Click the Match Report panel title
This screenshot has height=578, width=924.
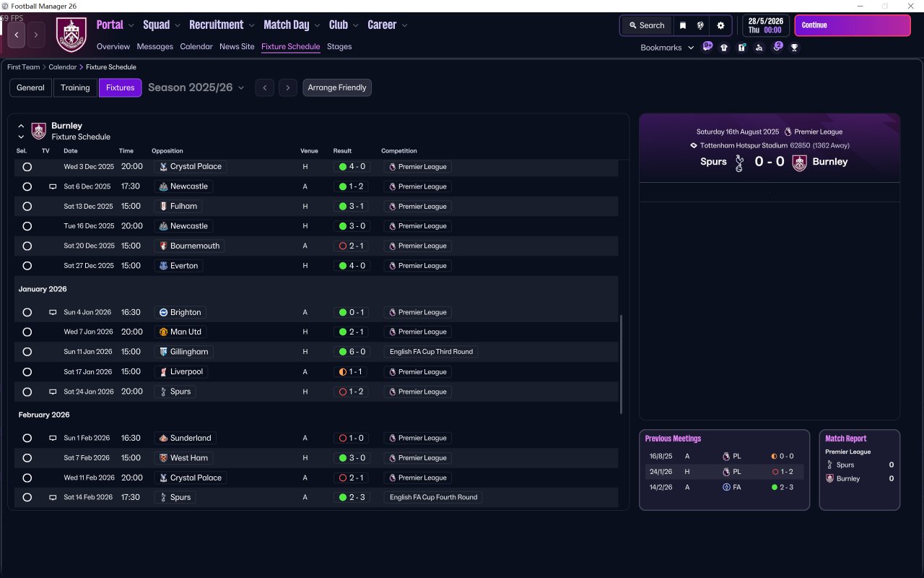(x=846, y=439)
